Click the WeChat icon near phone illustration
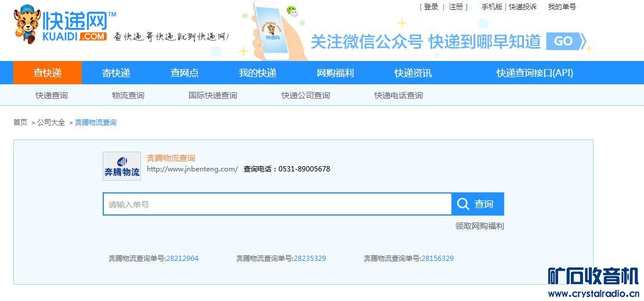The image size is (644, 301). pyautogui.click(x=292, y=11)
